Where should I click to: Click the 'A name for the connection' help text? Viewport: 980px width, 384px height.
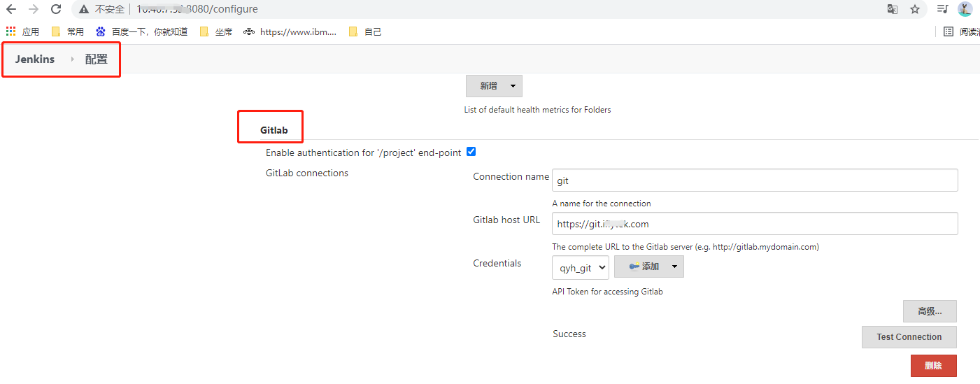(602, 204)
